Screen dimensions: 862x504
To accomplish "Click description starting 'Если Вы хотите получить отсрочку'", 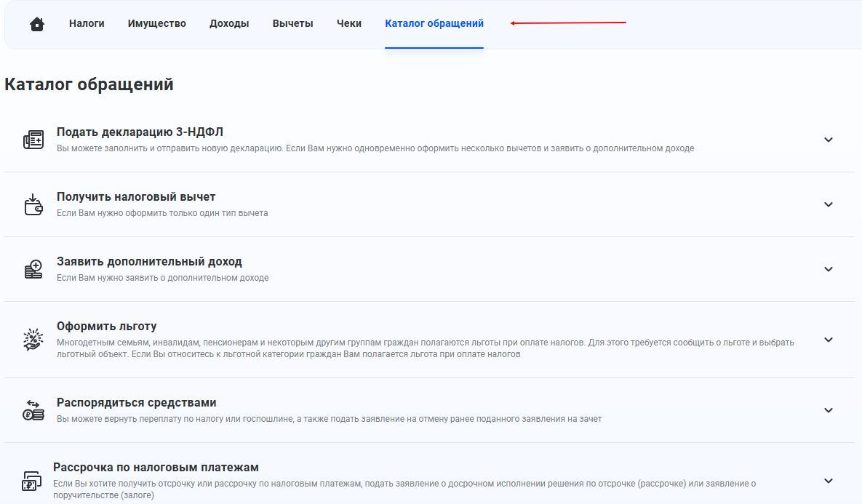I will 404,489.
